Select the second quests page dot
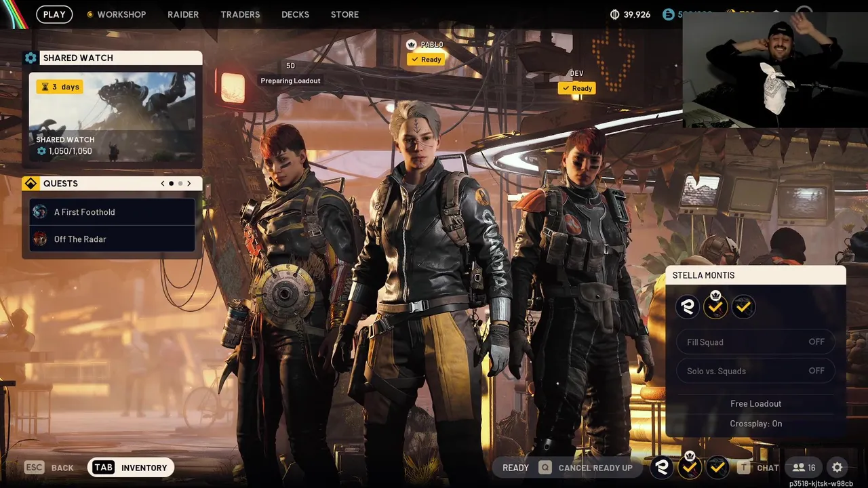Image resolution: width=868 pixels, height=488 pixels. (180, 184)
